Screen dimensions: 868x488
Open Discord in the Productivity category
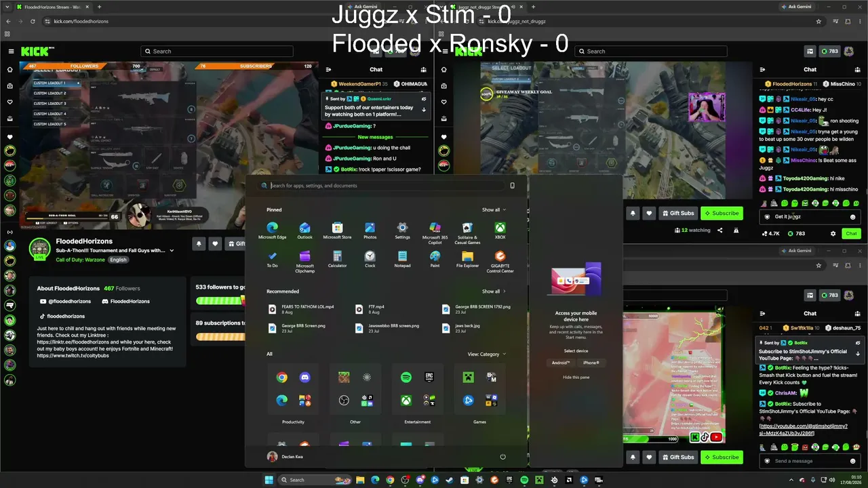point(305,378)
